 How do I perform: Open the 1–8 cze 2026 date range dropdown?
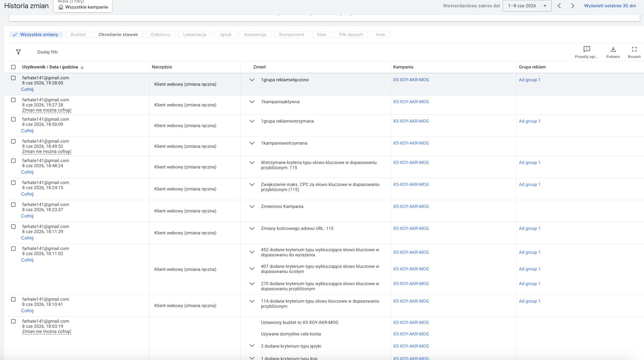point(527,6)
